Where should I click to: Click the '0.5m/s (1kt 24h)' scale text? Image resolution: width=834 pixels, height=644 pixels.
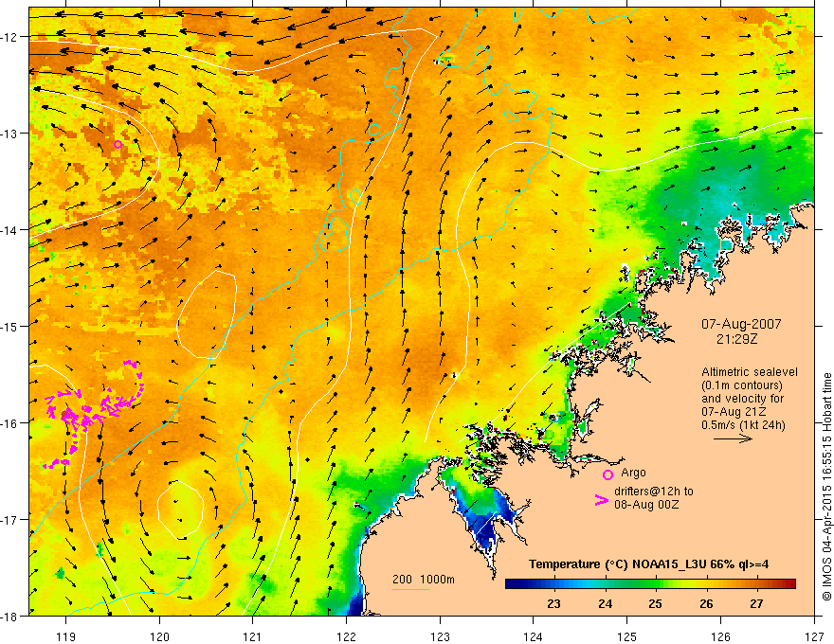click(x=743, y=424)
